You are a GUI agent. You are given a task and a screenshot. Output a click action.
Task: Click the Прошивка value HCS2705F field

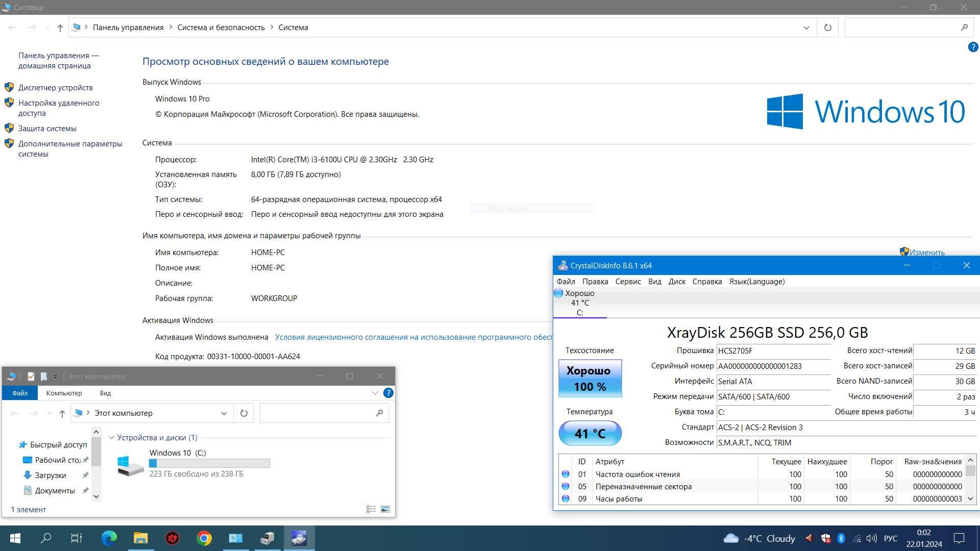click(773, 351)
